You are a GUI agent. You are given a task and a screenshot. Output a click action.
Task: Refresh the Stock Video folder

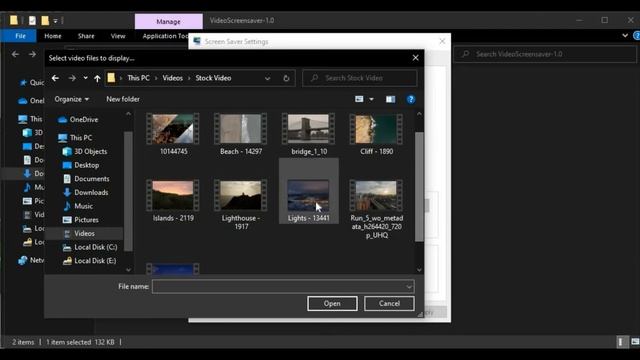coord(286,78)
